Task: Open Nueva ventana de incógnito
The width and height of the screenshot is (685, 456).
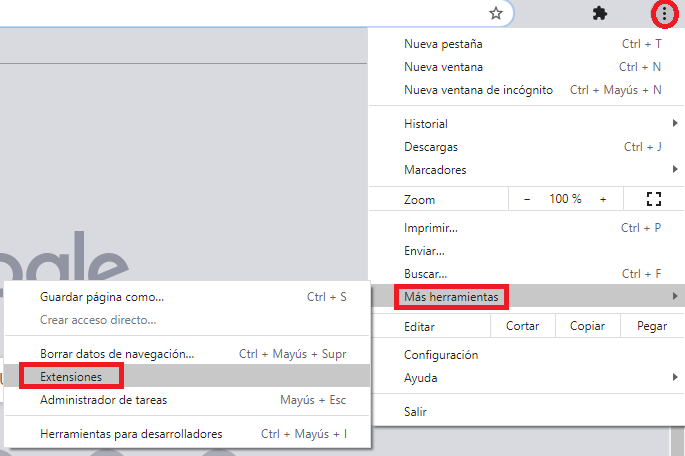Action: pyautogui.click(x=478, y=90)
